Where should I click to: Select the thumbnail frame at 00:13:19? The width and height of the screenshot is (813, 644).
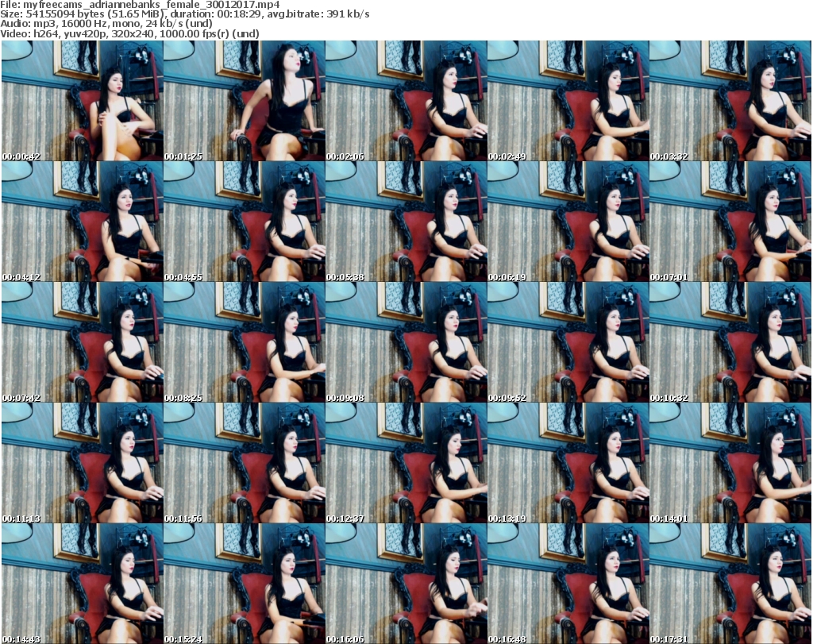pos(568,462)
